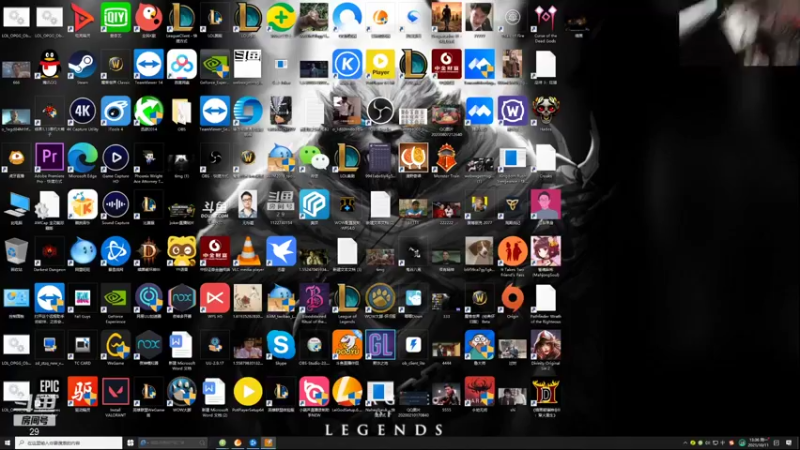This screenshot has width=800, height=450.
Task: Open the Baidu Netdisk cloud shortcut
Action: point(181,64)
